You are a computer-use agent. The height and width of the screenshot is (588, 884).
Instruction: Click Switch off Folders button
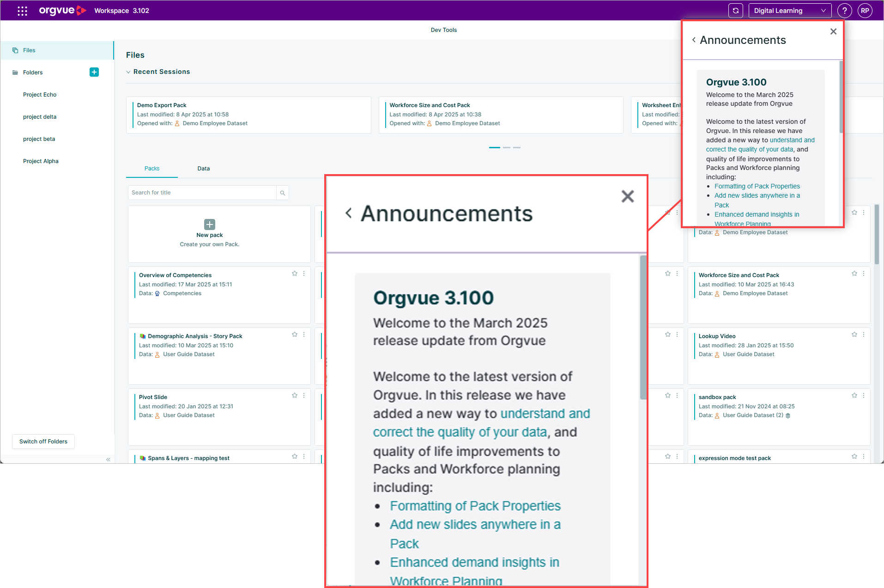pyautogui.click(x=43, y=442)
